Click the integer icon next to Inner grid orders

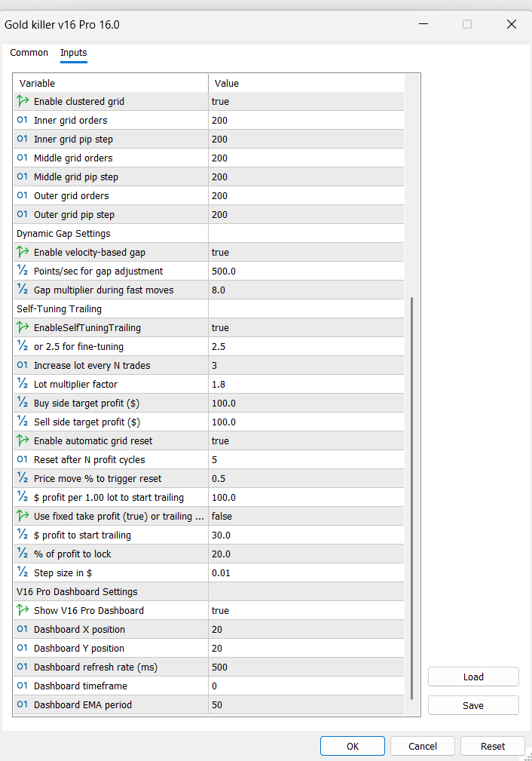point(23,120)
